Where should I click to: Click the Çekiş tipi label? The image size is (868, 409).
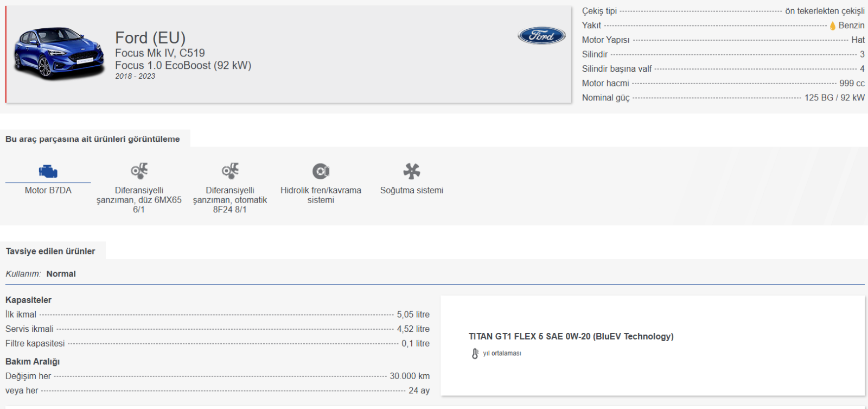(x=599, y=11)
